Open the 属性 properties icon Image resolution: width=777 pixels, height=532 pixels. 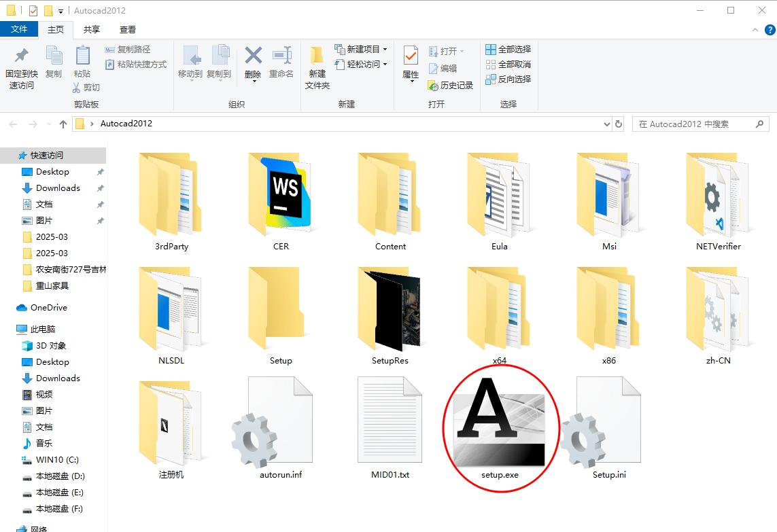pos(411,56)
